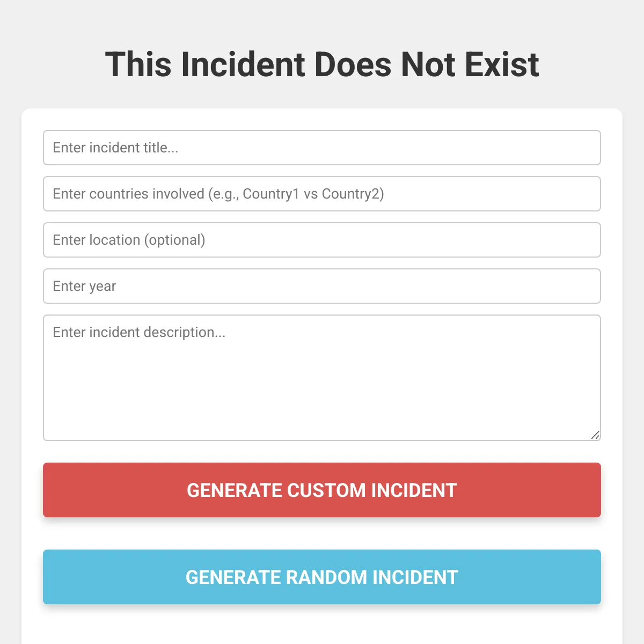
Task: Click the description box's corner resize handle
Action: pos(595,435)
